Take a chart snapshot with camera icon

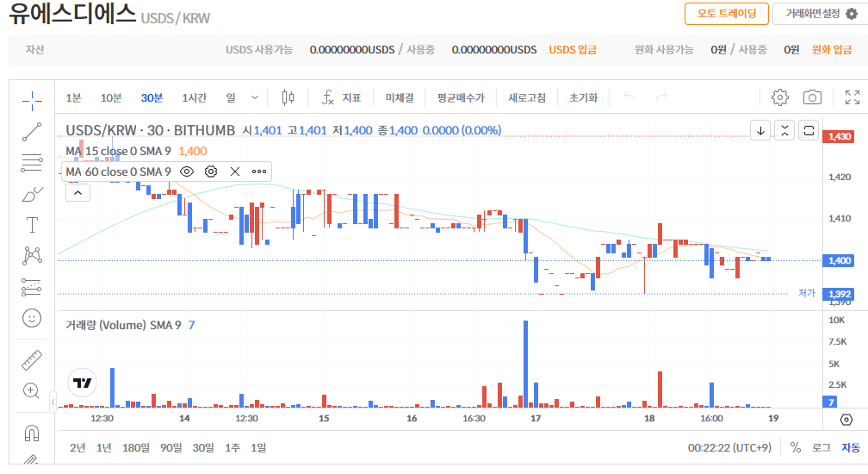[x=812, y=97]
